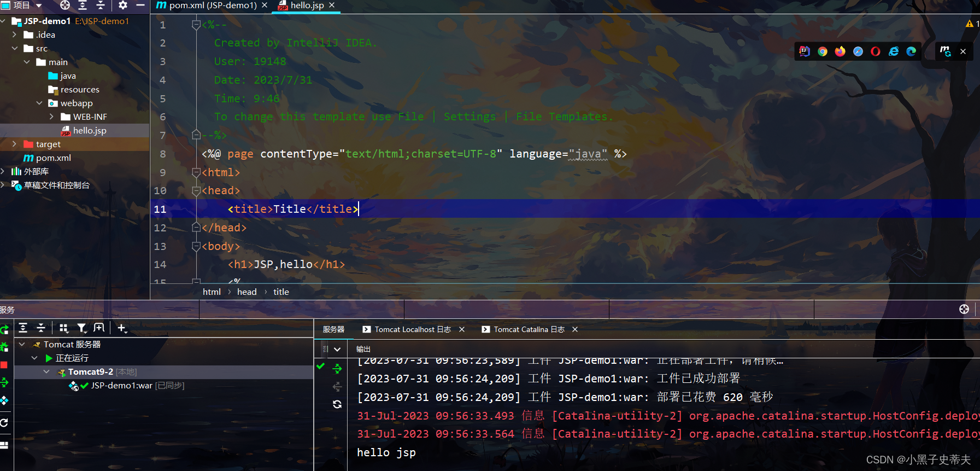
Task: Collapse the Tomcat 服务器 node
Action: 22,344
